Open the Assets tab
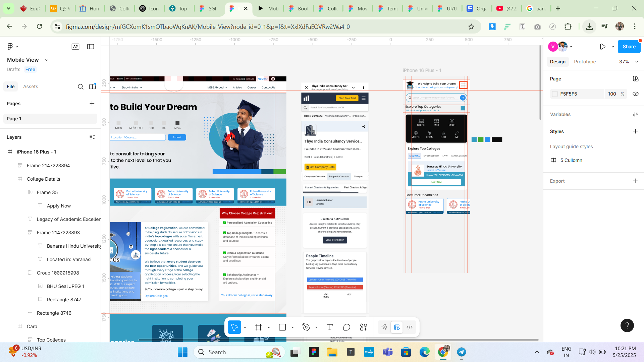This screenshot has height=362, width=644. click(31, 86)
